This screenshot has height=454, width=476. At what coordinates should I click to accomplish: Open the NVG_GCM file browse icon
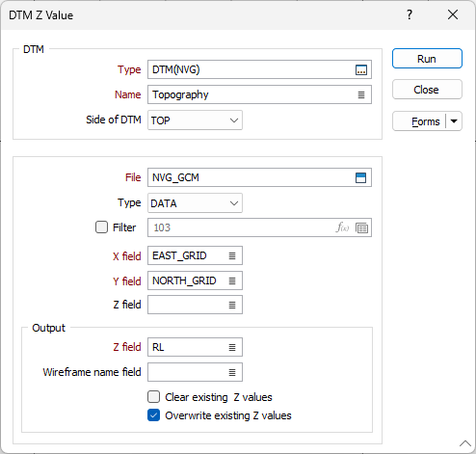[x=360, y=177]
